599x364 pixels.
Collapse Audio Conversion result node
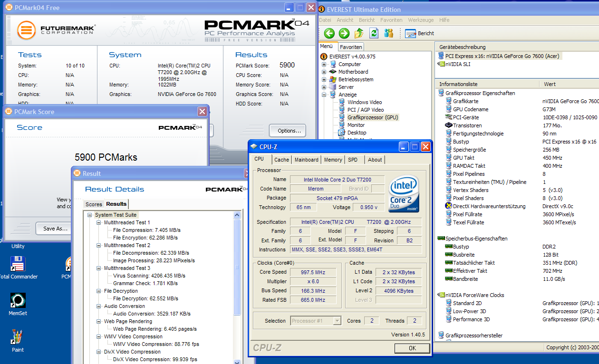pos(99,306)
